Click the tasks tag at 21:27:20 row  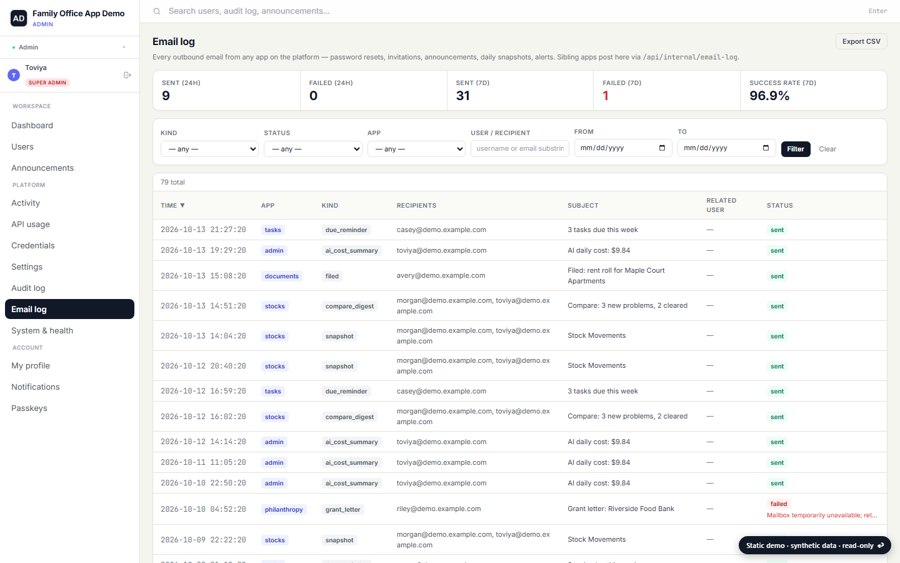(x=273, y=230)
